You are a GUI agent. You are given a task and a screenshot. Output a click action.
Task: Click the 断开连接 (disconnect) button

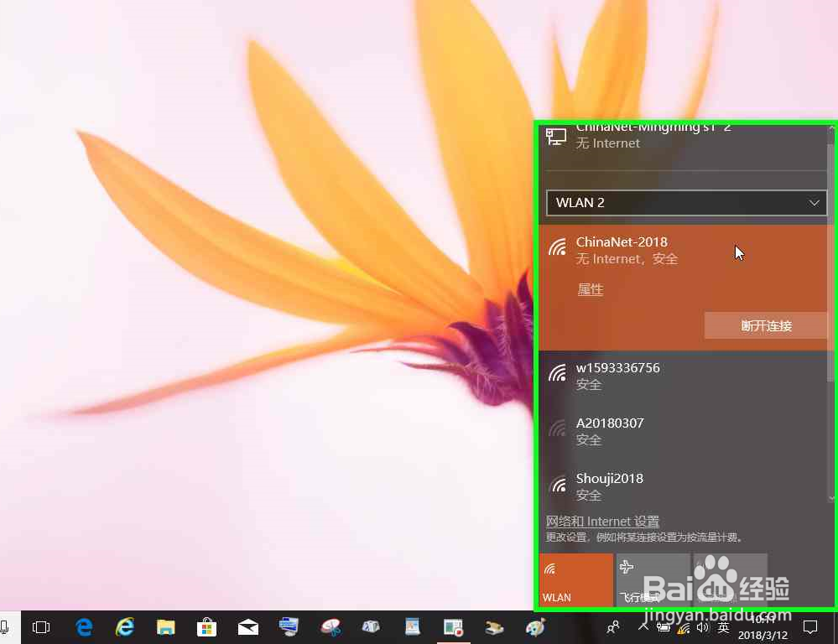765,325
